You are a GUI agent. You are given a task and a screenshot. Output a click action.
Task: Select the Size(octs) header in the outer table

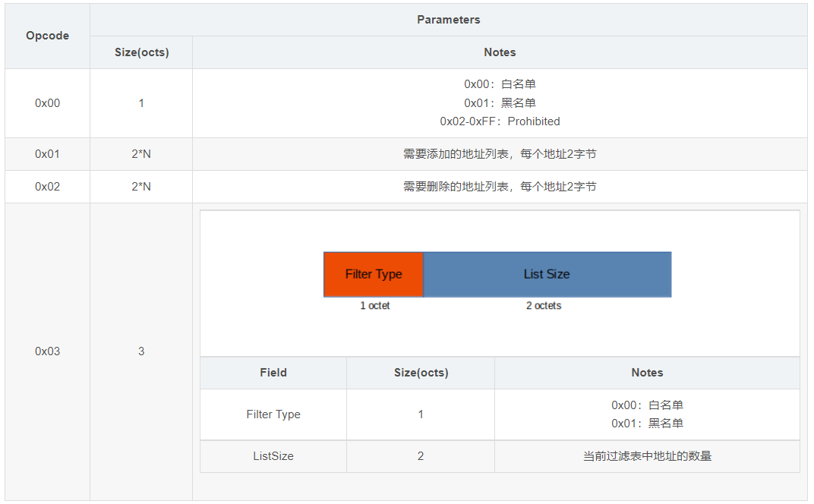[x=142, y=52]
